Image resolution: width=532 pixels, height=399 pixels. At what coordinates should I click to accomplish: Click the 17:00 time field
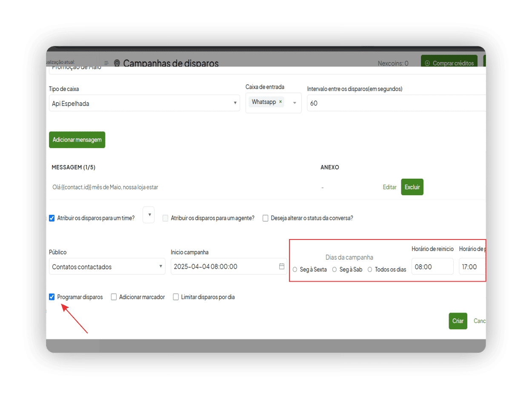pyautogui.click(x=472, y=266)
